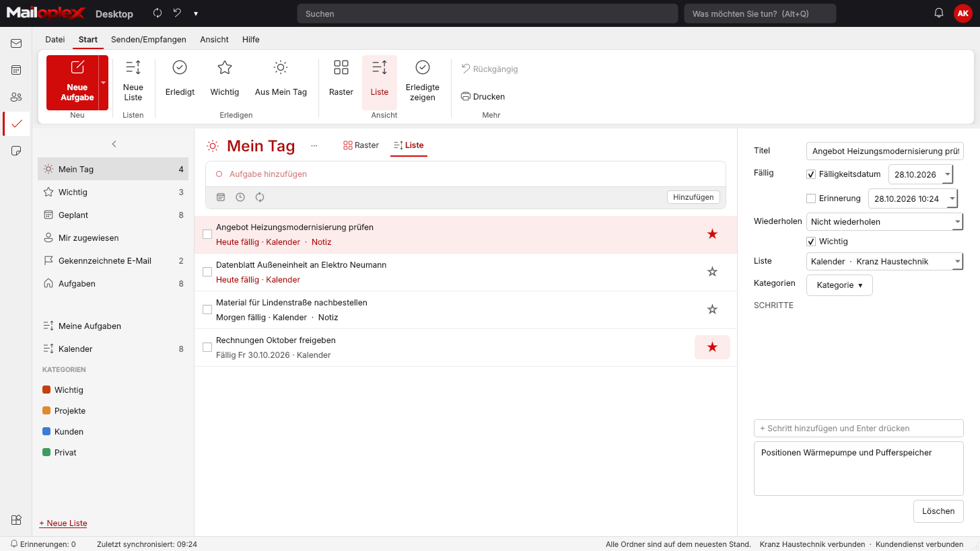Click the Hinzufügen button

coord(693,197)
